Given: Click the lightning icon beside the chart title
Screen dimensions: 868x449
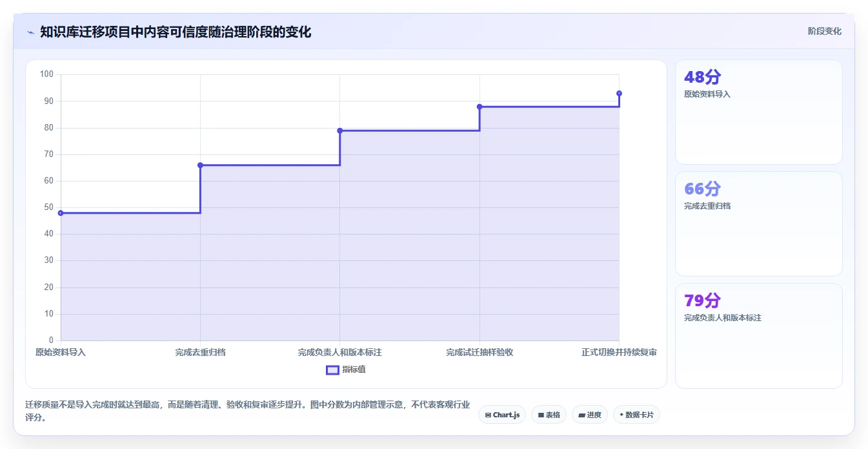Looking at the screenshot, I should coord(31,32).
